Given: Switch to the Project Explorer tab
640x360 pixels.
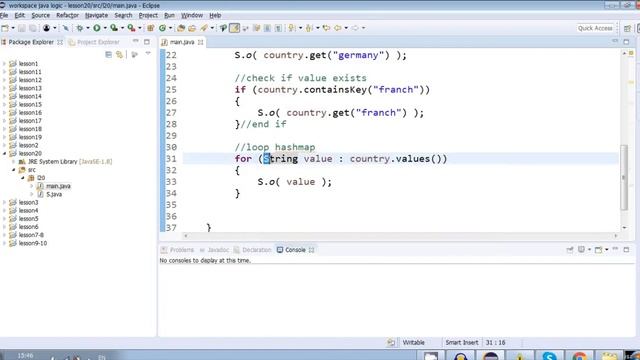Looking at the screenshot, I should [94, 42].
